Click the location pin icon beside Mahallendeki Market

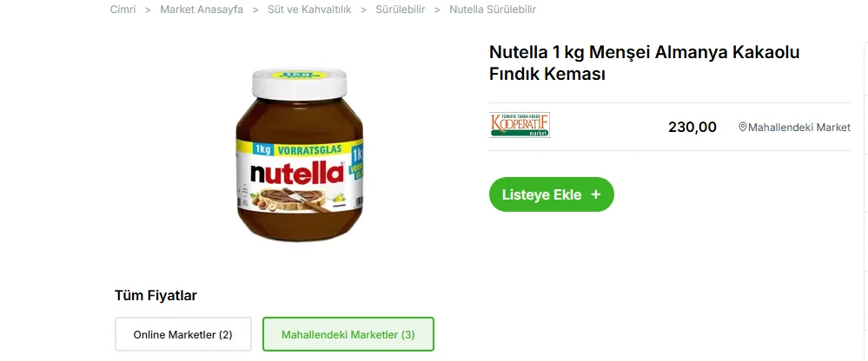pos(743,128)
